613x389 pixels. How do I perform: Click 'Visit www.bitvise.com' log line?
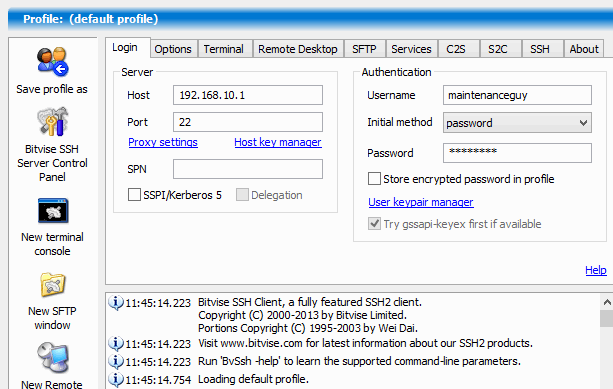[366, 343]
